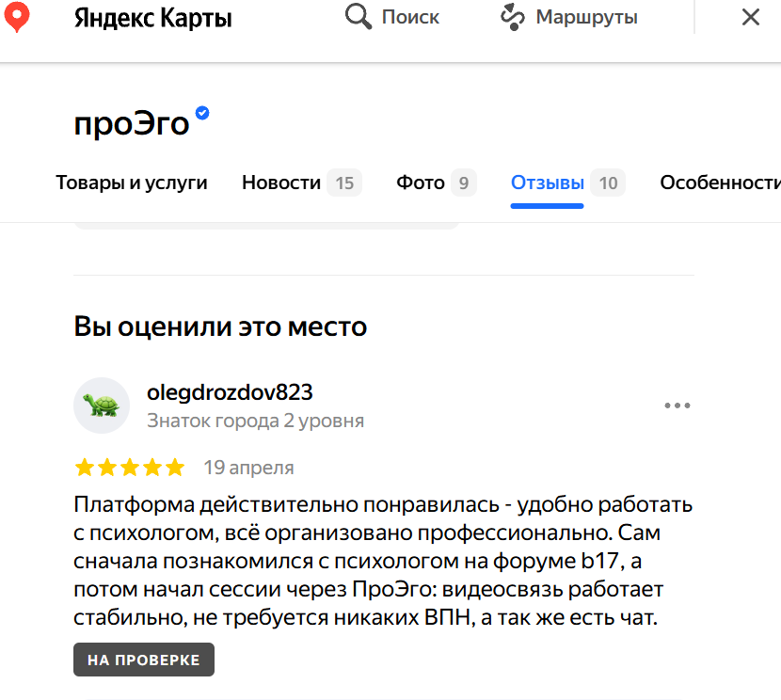Image resolution: width=781 pixels, height=700 pixels.
Task: Click the НА ПРОВЕРКЕ status badge
Action: [143, 659]
